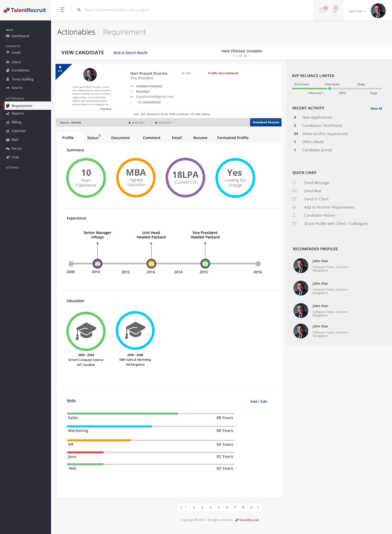Switch to the Resume tab
Image resolution: width=392 pixels, height=534 pixels.
pos(200,138)
